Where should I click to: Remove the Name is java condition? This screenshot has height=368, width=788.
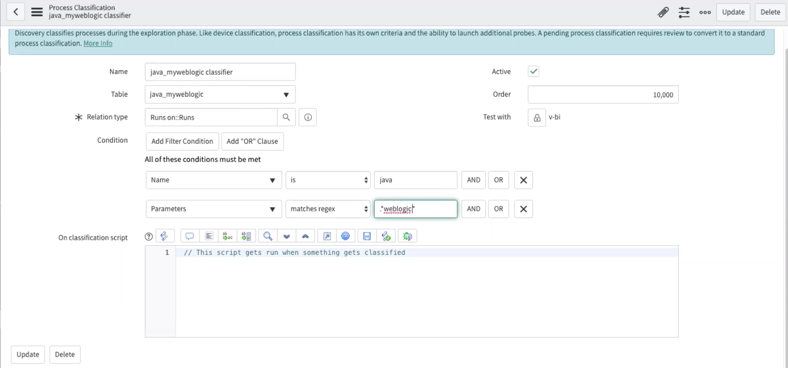523,180
